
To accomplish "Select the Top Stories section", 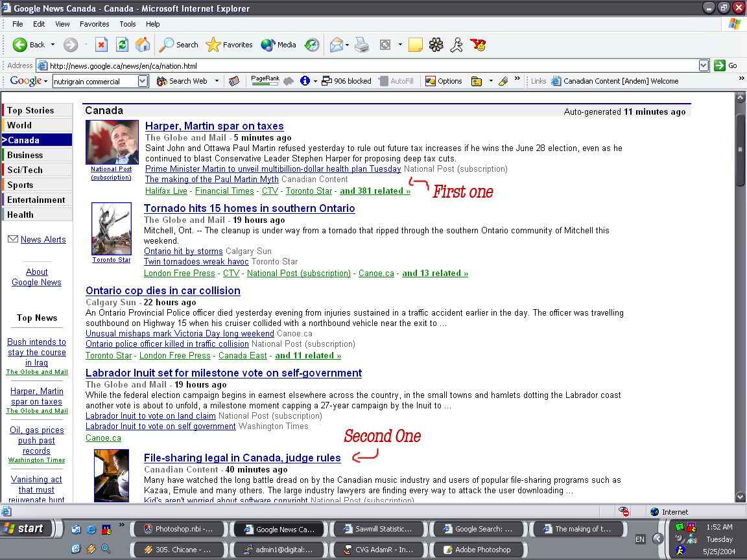I will (37, 110).
